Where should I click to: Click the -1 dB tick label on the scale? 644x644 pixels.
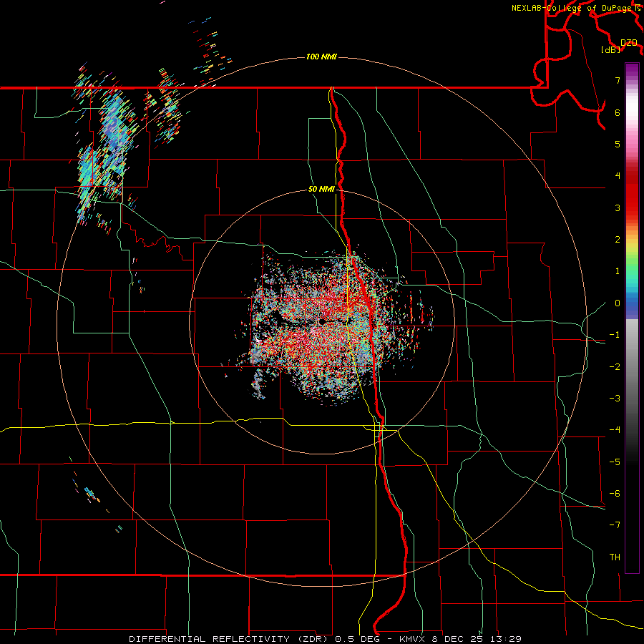[615, 335]
